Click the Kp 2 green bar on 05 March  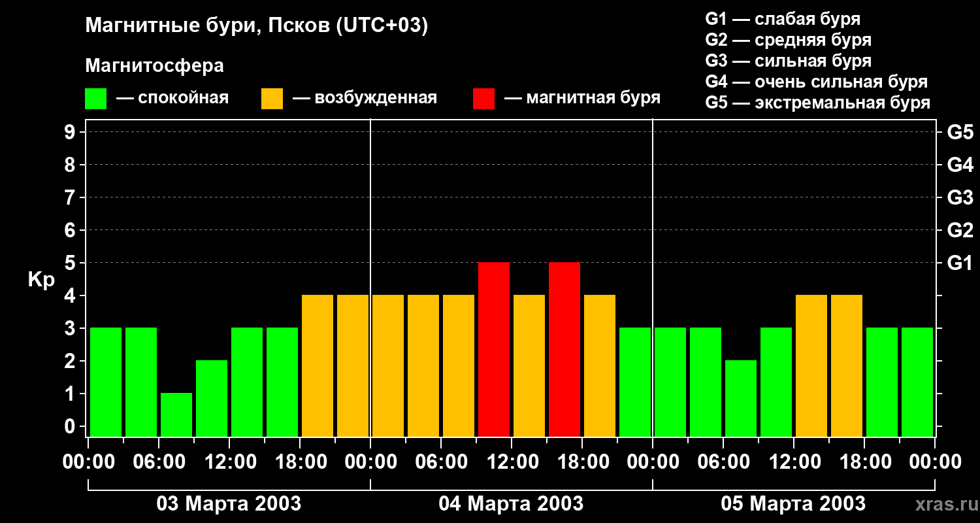tap(741, 398)
